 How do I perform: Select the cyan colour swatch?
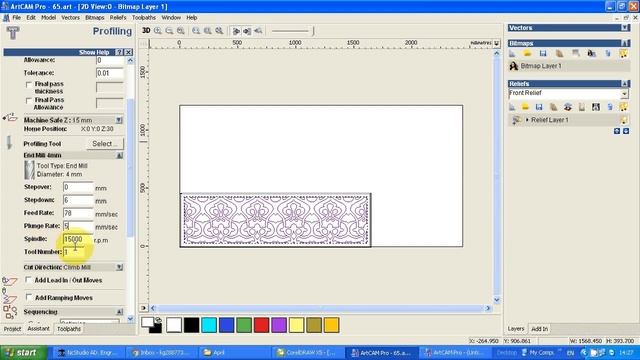click(x=209, y=325)
